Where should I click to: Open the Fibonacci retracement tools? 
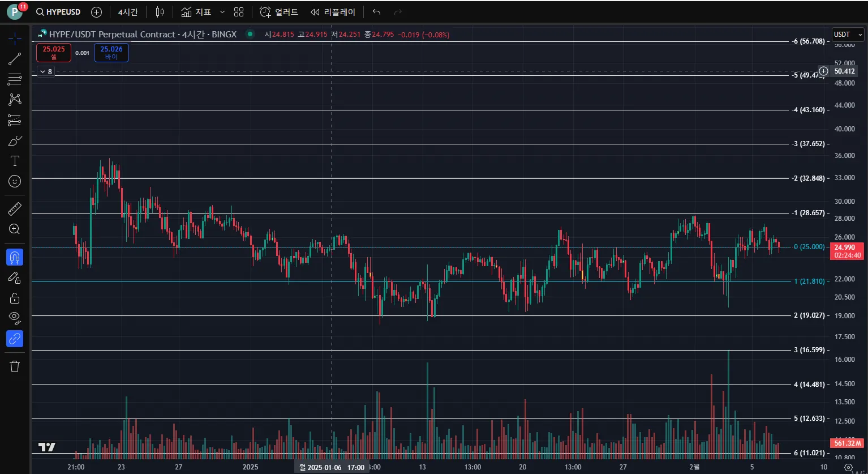click(15, 79)
